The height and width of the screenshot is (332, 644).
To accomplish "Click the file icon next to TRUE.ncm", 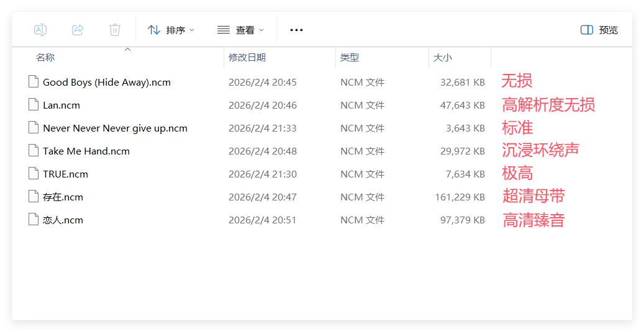I will coord(34,174).
